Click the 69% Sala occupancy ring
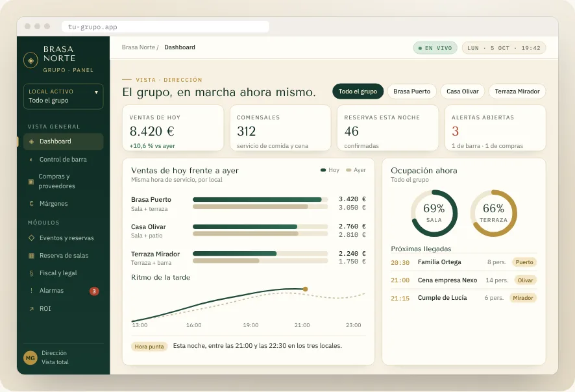 coord(434,213)
